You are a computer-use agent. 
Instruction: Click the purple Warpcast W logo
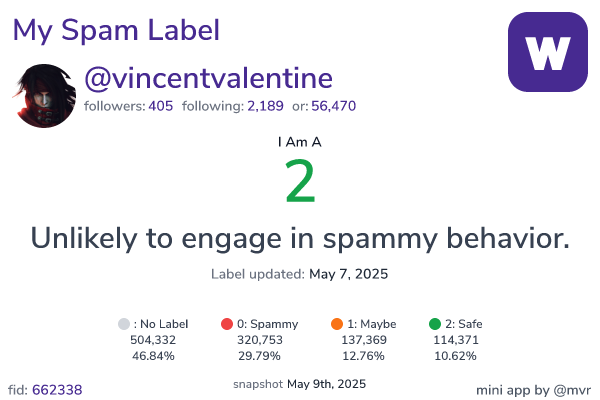coord(548,52)
